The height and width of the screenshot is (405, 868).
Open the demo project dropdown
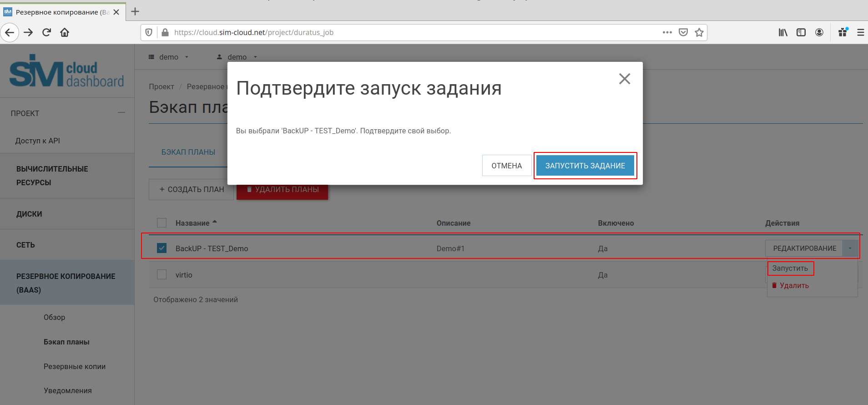(168, 57)
